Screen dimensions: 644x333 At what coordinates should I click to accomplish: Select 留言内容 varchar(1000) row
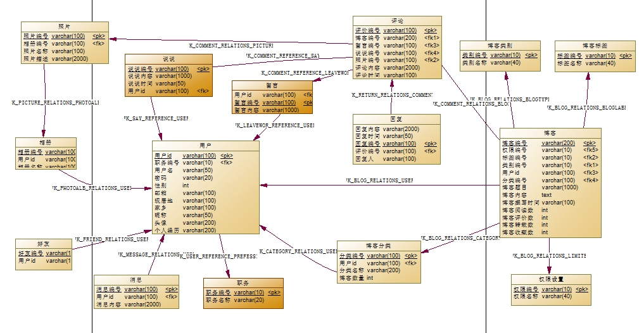pos(267,110)
